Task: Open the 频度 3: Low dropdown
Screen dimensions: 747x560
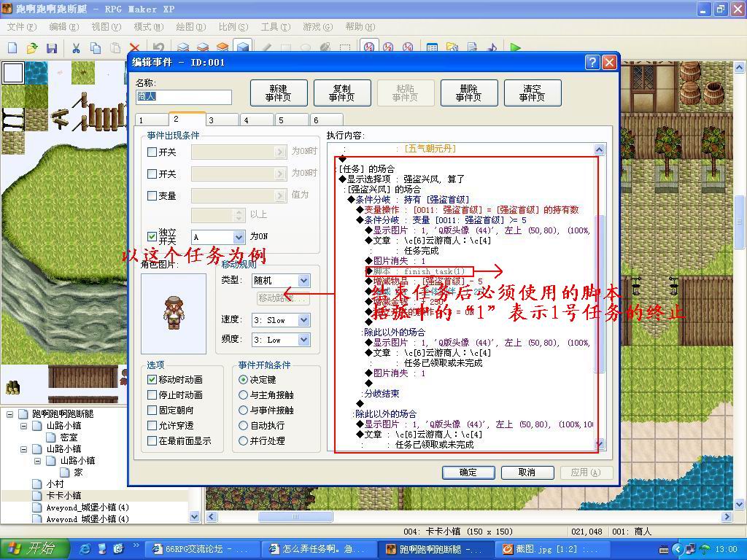Action: [x=303, y=340]
